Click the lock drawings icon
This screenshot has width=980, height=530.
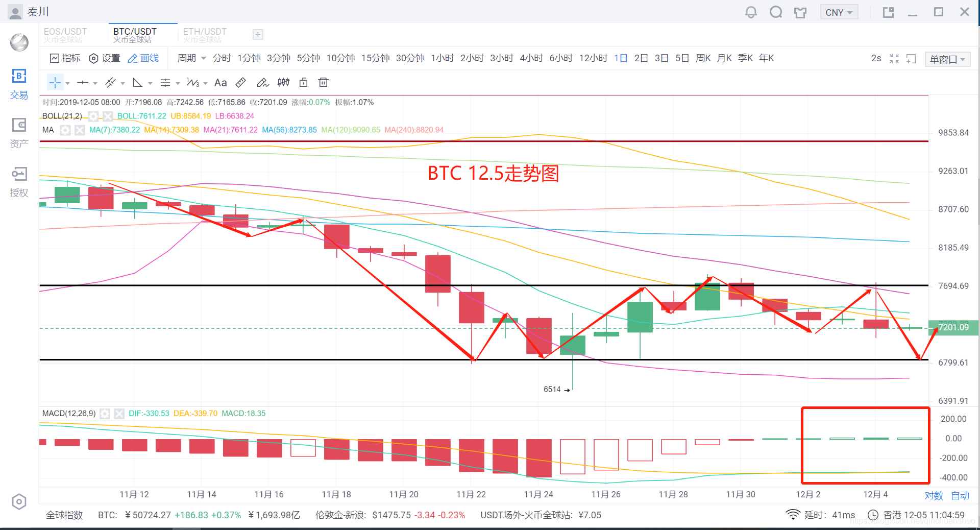(x=303, y=82)
